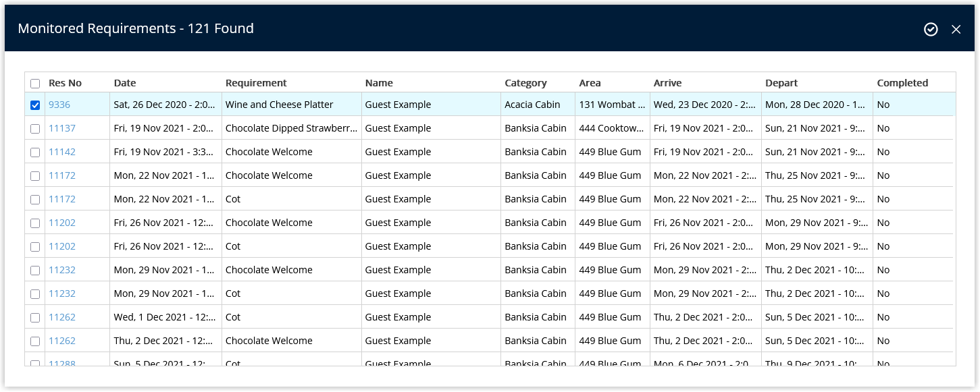Open 11202 link in the Cot row
Viewport: 980px width, 392px height.
click(62, 246)
